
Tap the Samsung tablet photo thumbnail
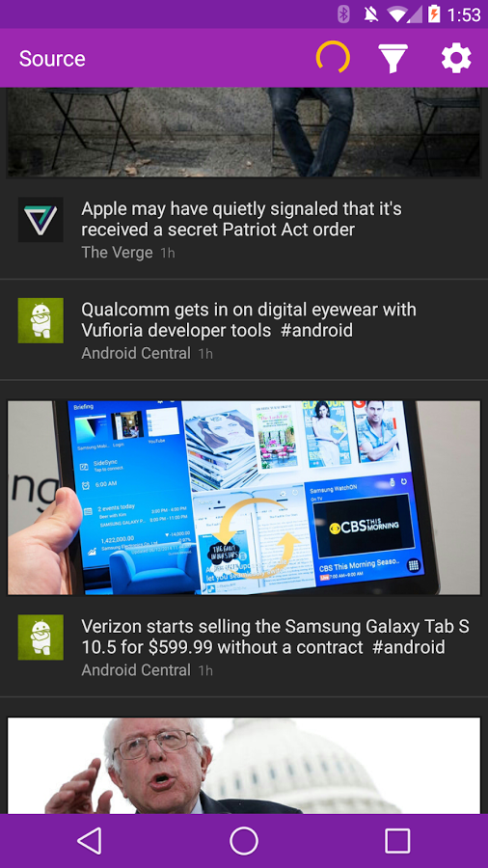pos(244,498)
